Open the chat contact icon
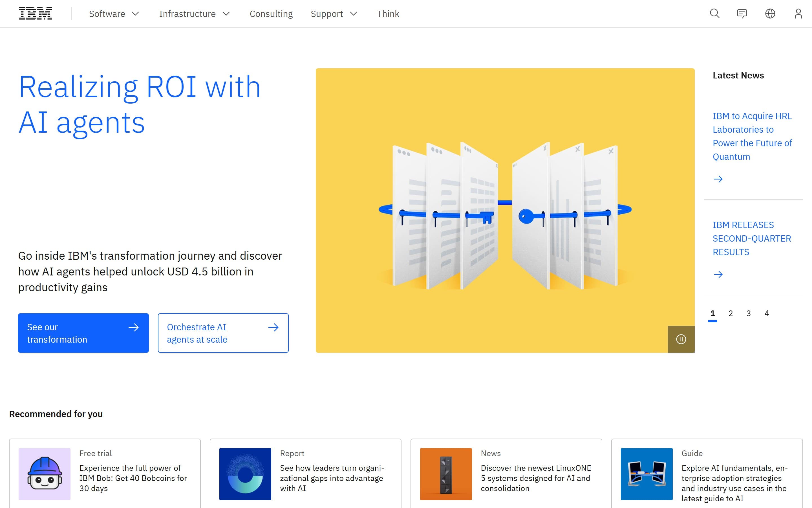The image size is (812, 508). point(742,14)
